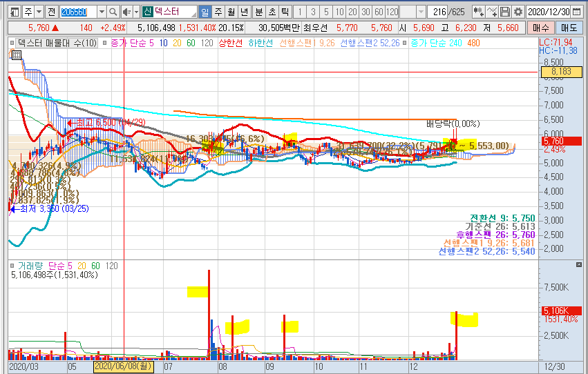Click square marker beside 덱스터 매물대 수(10)
588x374 pixels.
[12, 43]
